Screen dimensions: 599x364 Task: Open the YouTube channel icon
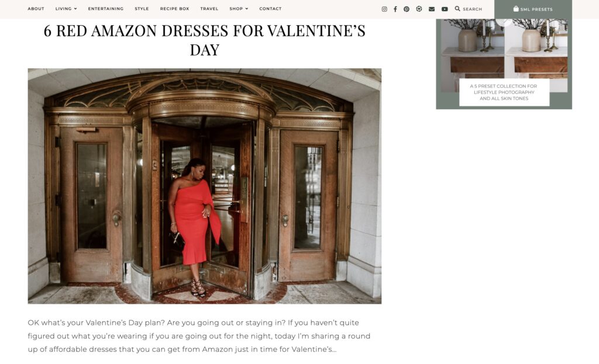pos(445,9)
